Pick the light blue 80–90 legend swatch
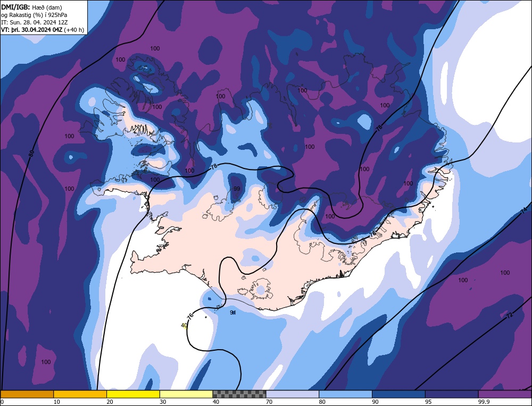Viewport: 532px width, 406px height. click(345, 394)
